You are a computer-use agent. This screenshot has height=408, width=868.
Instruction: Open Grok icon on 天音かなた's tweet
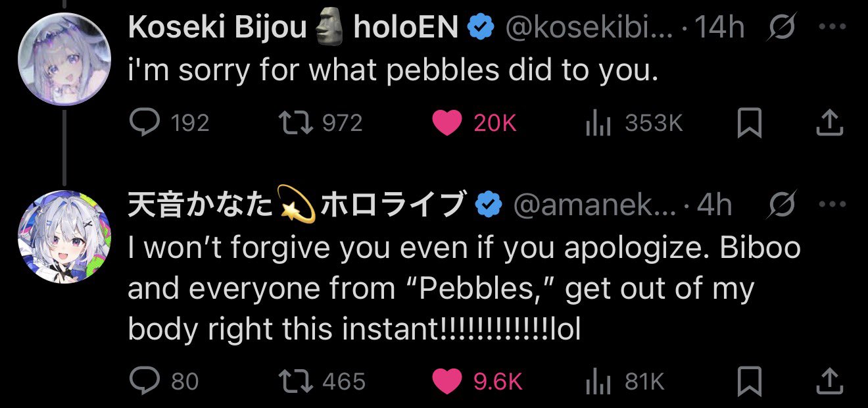click(x=783, y=205)
